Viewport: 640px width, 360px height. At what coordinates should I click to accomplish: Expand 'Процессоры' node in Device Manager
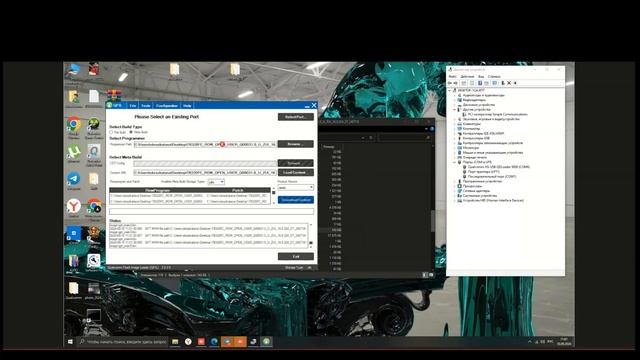[454, 186]
